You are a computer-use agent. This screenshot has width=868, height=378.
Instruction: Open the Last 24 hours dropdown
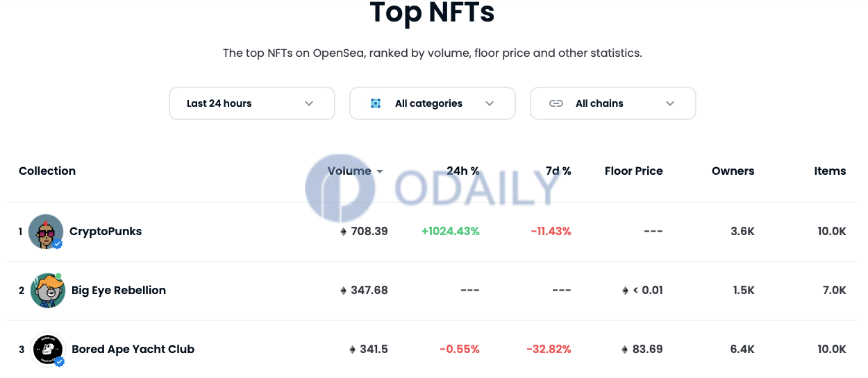[252, 103]
